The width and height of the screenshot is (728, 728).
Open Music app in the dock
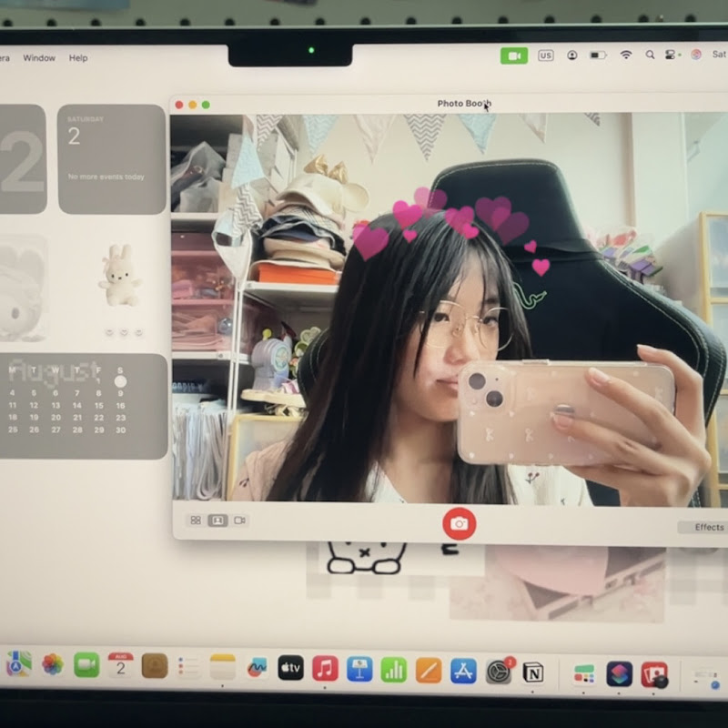(325, 669)
